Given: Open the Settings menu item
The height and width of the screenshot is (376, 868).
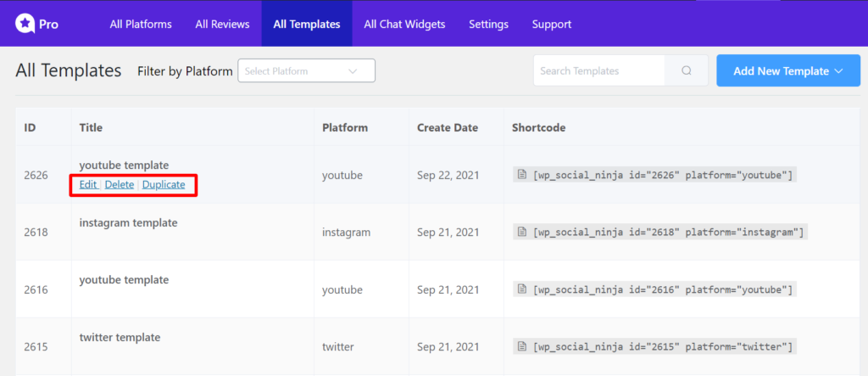Looking at the screenshot, I should pos(489,25).
